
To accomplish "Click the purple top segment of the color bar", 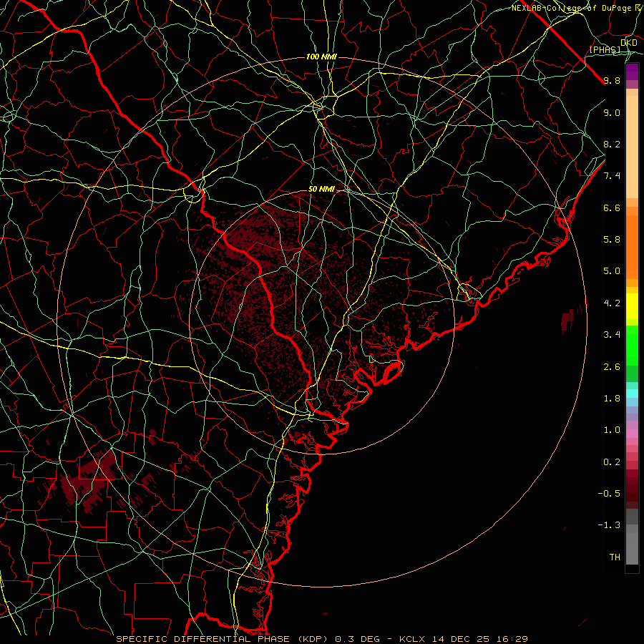I will pyautogui.click(x=632, y=72).
